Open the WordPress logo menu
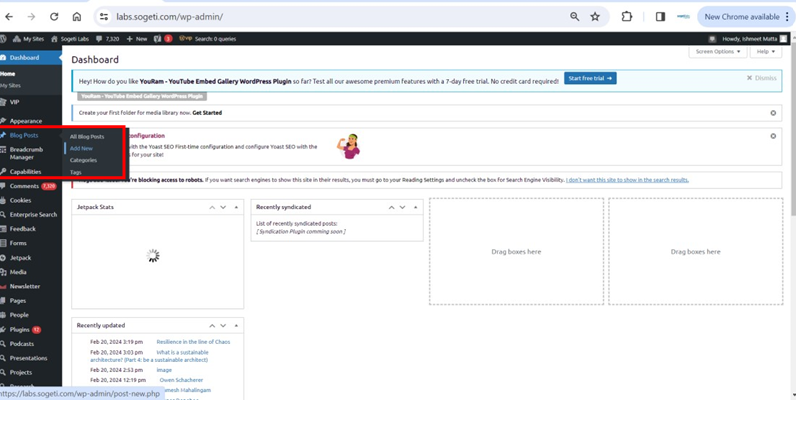The height and width of the screenshot is (424, 796). [x=3, y=39]
